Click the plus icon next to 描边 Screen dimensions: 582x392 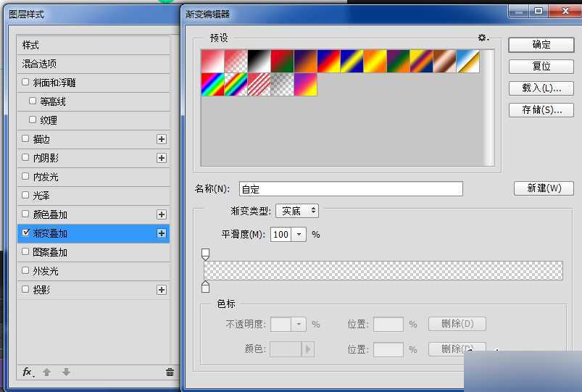(x=162, y=139)
